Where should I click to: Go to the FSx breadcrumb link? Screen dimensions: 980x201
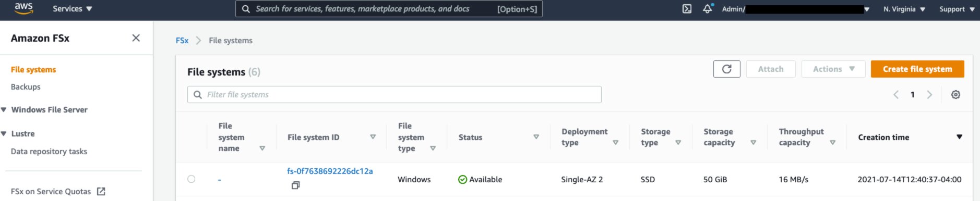pos(182,41)
